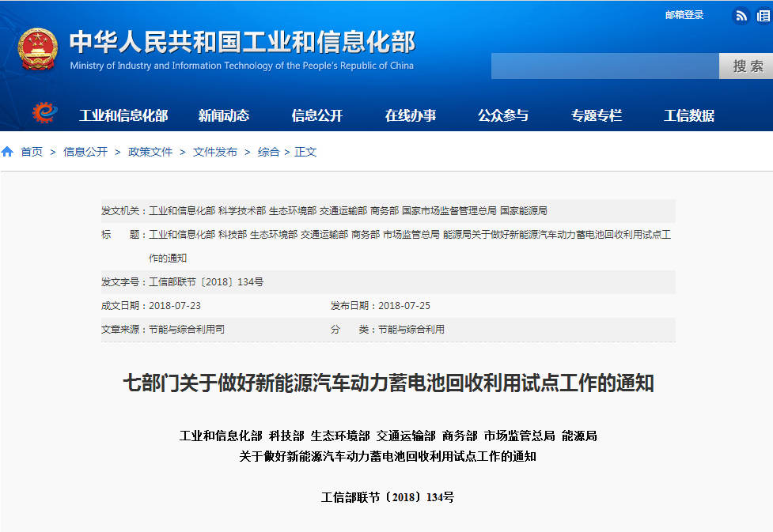
Task: Open 工业和信息化部 navigation menu
Action: tap(123, 115)
